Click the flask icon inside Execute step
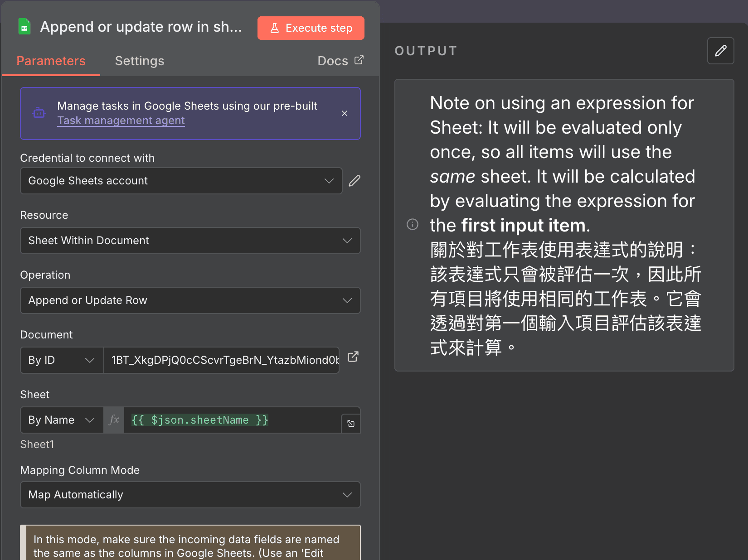748x560 pixels. pyautogui.click(x=275, y=28)
